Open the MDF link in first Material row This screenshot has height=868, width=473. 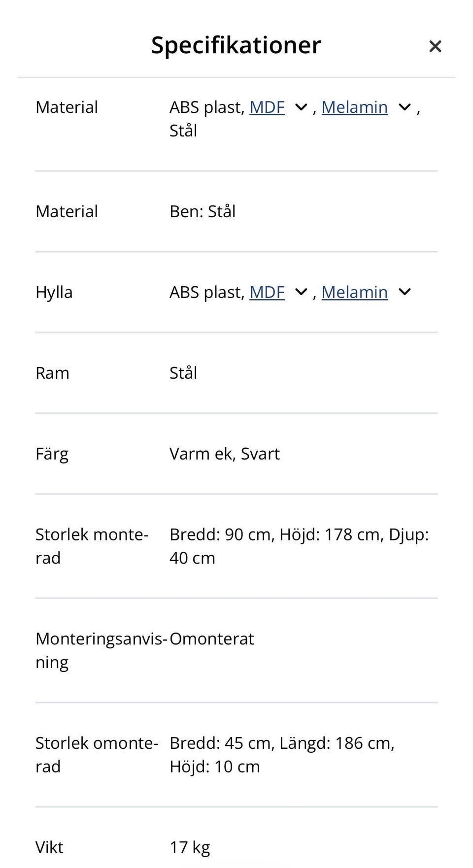(x=267, y=107)
